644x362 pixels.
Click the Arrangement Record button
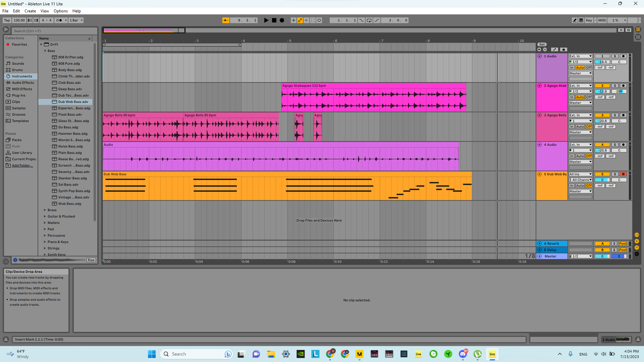282,20
